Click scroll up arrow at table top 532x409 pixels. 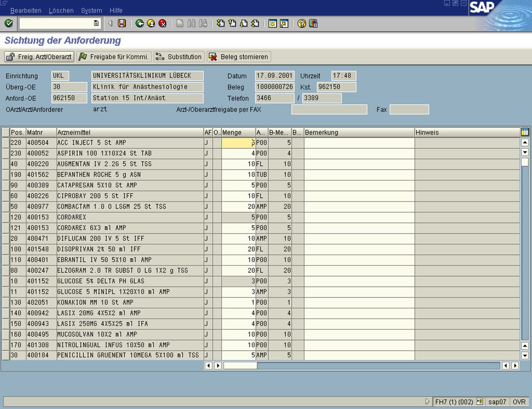click(x=524, y=143)
